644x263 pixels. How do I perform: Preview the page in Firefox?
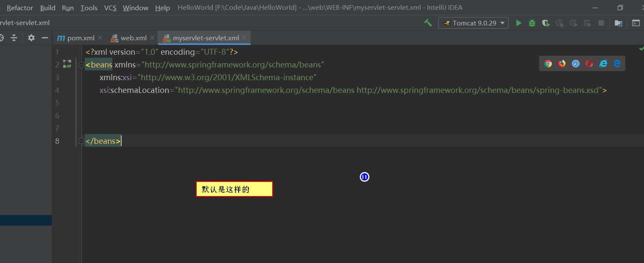pyautogui.click(x=562, y=63)
